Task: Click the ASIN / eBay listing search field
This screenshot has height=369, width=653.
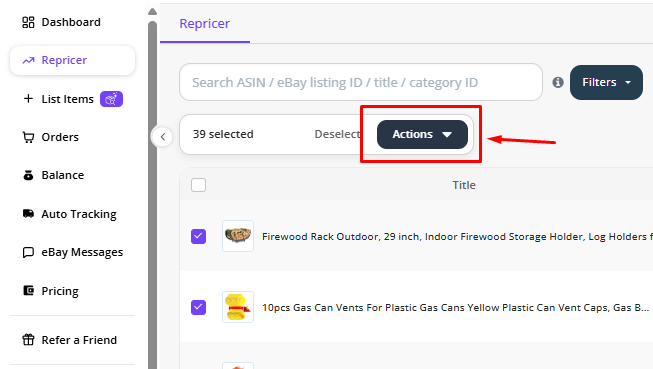Action: click(361, 82)
